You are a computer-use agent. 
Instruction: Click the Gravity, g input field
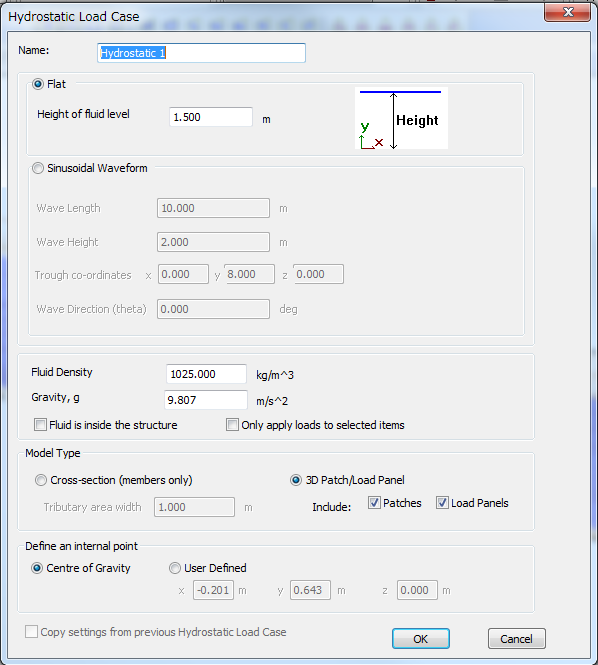tap(206, 400)
